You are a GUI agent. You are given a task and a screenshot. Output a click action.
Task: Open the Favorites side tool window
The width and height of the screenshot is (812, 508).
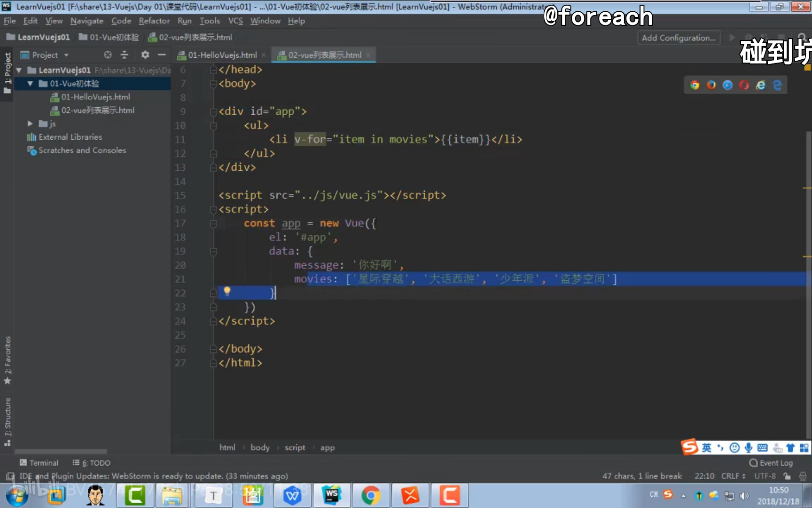click(8, 360)
